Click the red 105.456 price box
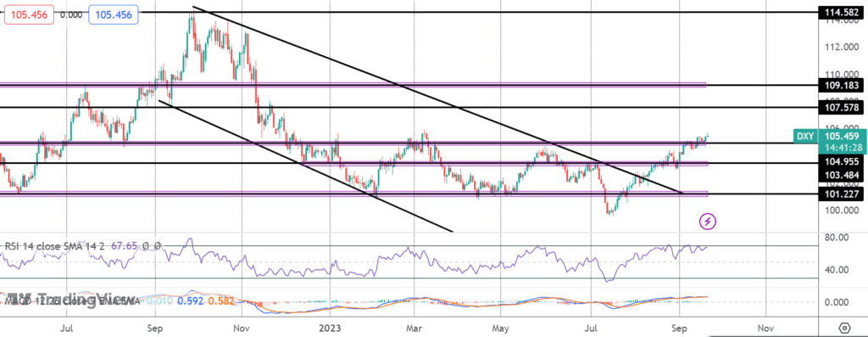The image size is (868, 337). coord(29,15)
